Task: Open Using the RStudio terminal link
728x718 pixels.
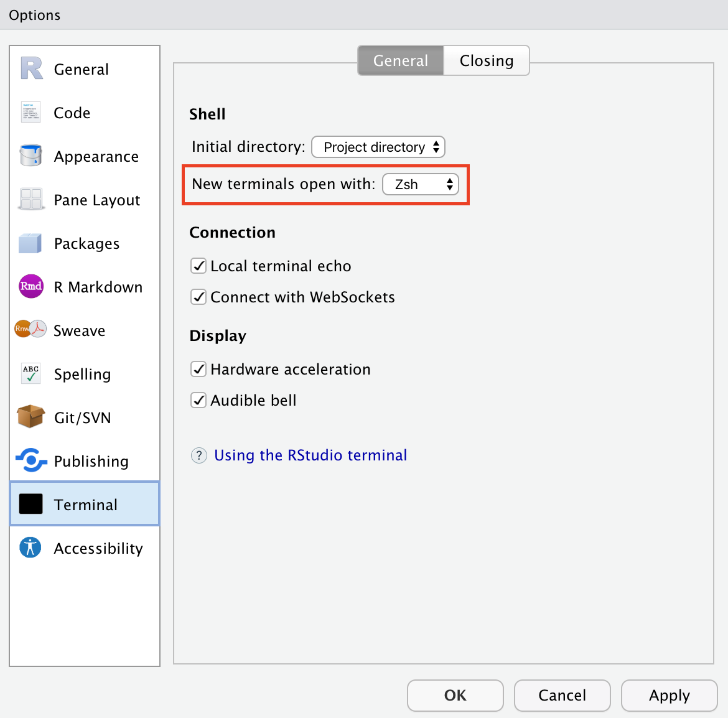Action: tap(310, 455)
